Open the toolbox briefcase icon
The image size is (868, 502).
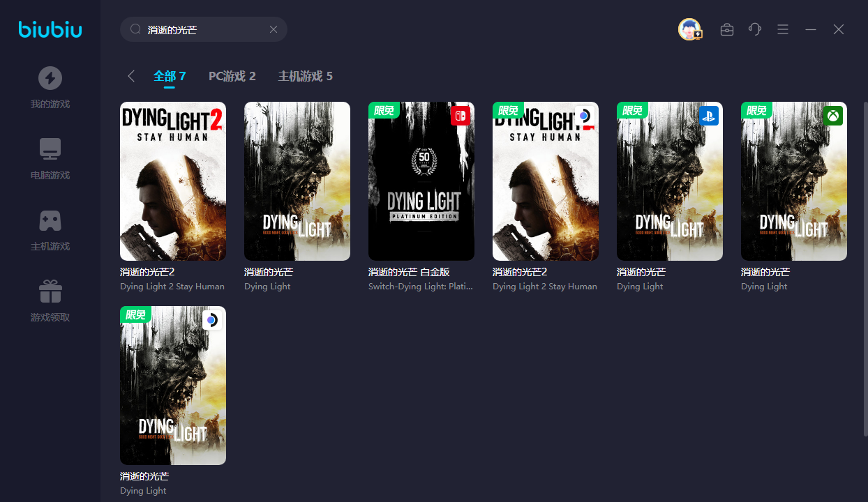[727, 29]
